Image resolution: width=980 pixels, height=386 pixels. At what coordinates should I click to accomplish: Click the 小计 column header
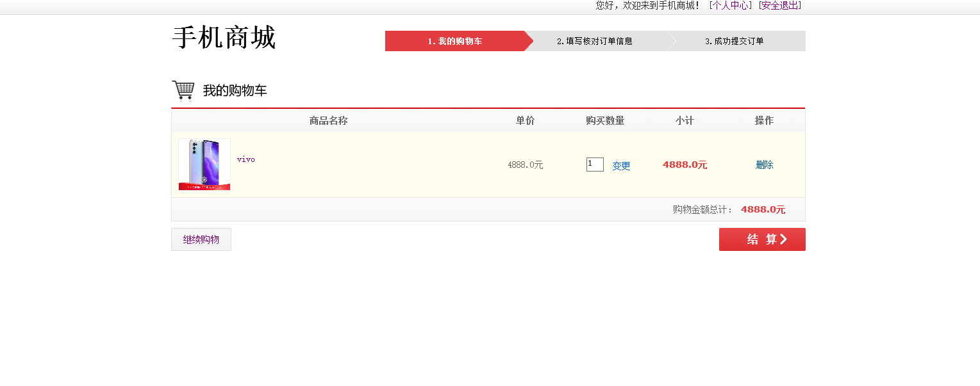pos(685,120)
